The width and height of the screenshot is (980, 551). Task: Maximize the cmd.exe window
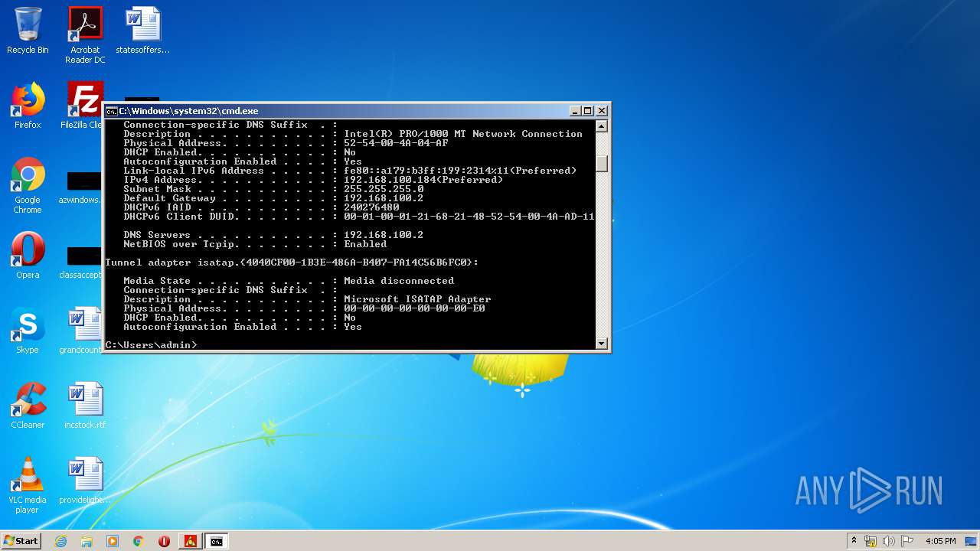tap(588, 111)
